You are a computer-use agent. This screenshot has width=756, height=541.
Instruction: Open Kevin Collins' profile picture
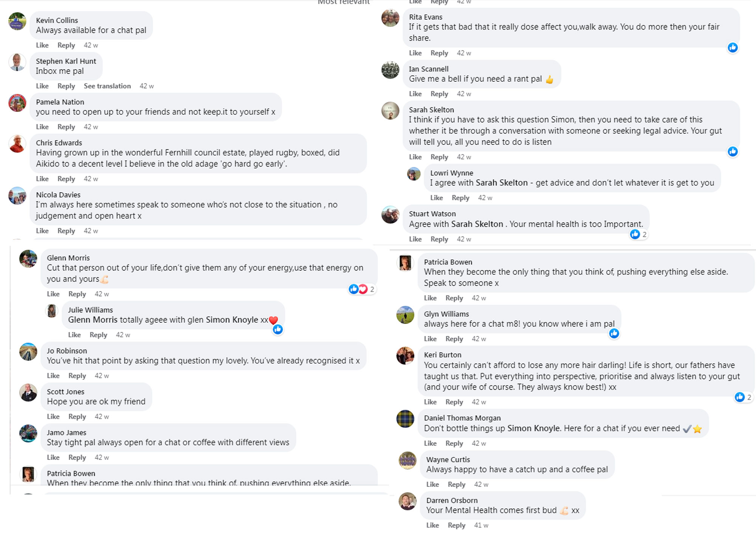tap(17, 21)
